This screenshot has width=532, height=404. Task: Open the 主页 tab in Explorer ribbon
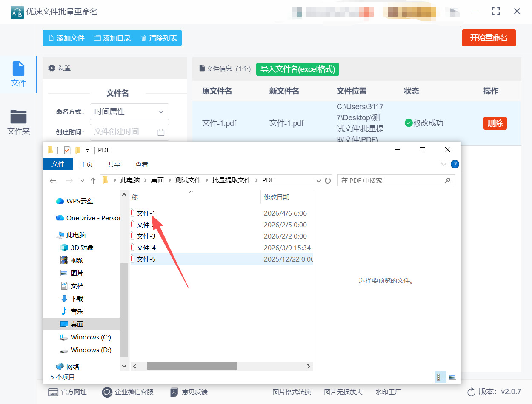click(86, 164)
